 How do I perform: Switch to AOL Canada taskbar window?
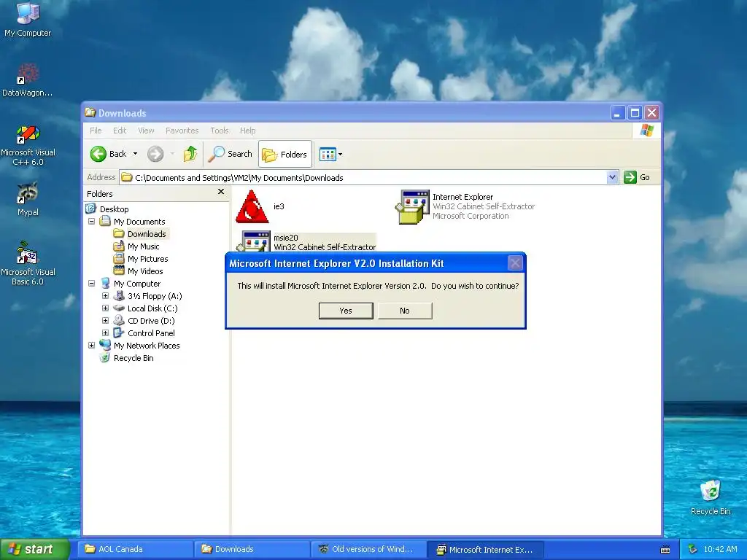tap(135, 549)
